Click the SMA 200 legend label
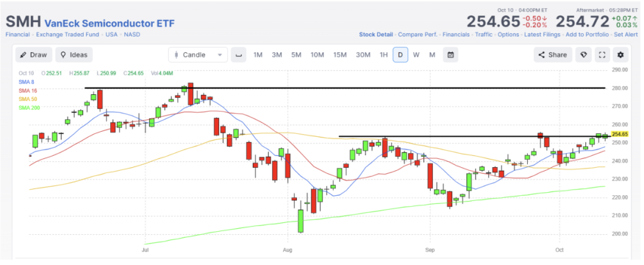 (29, 107)
